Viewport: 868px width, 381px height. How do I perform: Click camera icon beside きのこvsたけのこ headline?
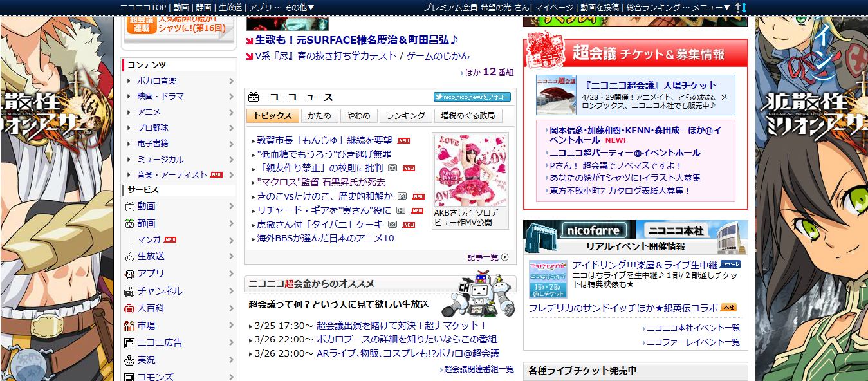click(x=402, y=196)
